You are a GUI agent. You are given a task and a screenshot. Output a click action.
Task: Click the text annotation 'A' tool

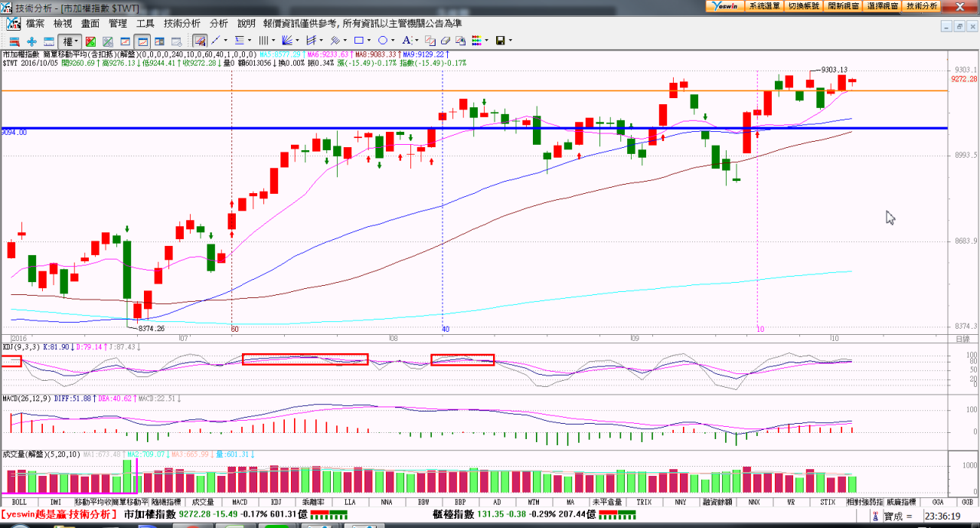[x=407, y=41]
